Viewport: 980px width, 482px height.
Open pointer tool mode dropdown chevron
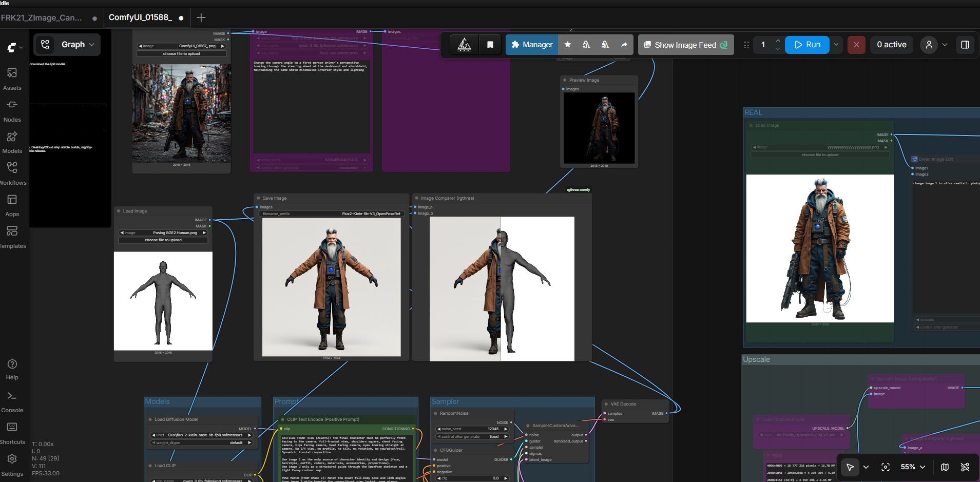click(x=866, y=467)
